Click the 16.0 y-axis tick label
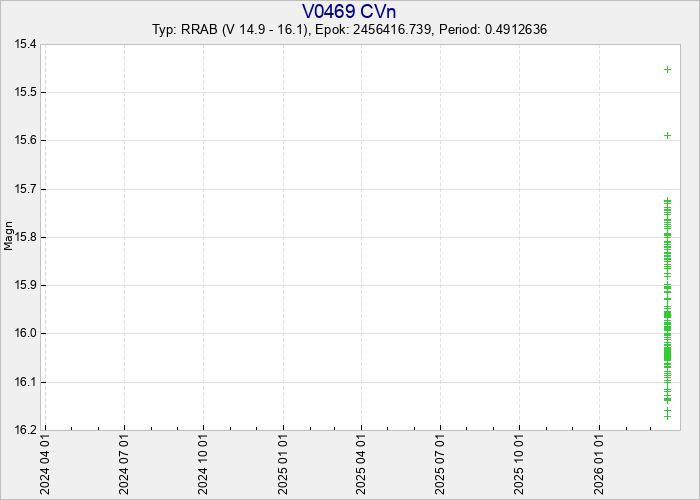 tap(25, 334)
